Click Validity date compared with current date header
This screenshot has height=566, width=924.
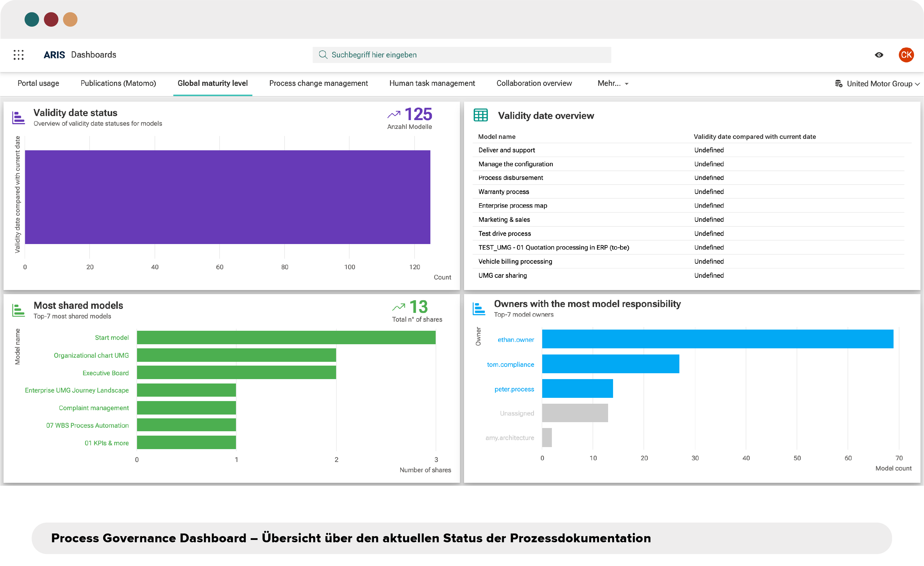click(754, 137)
